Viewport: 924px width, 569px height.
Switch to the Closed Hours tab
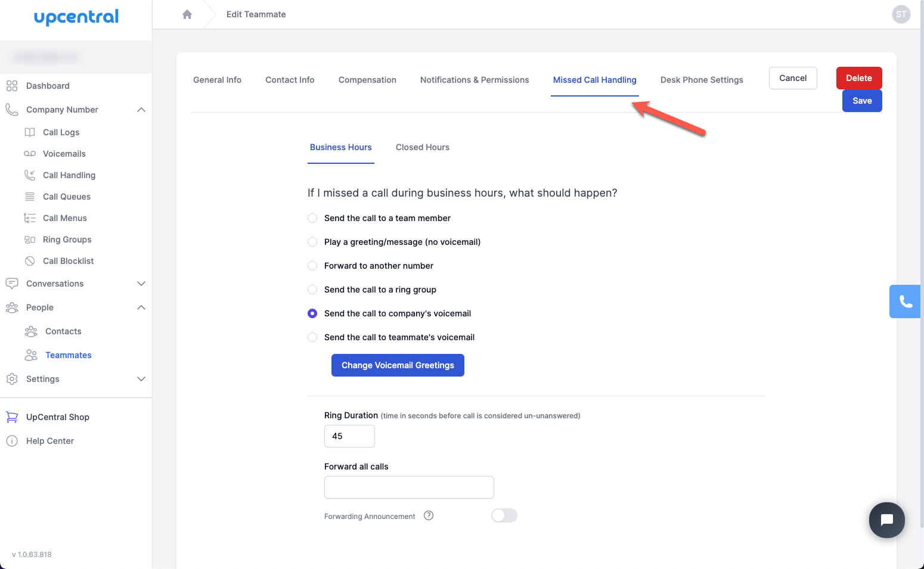[x=422, y=147]
